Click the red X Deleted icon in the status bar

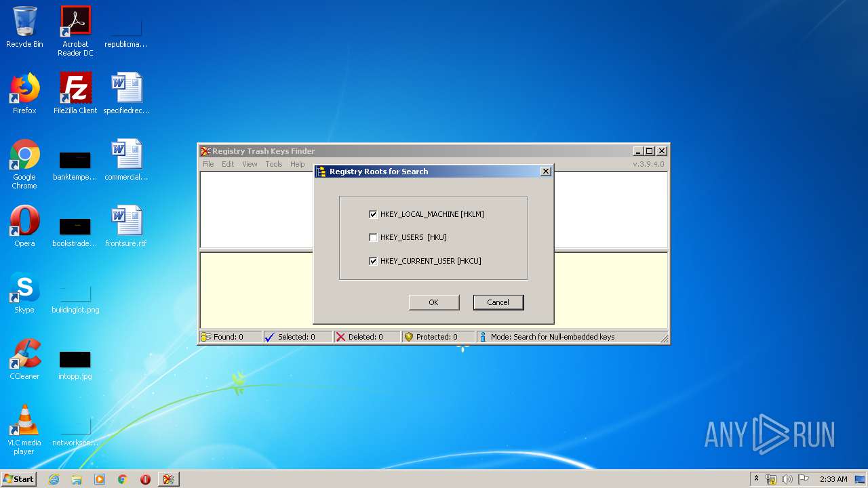[x=340, y=337]
